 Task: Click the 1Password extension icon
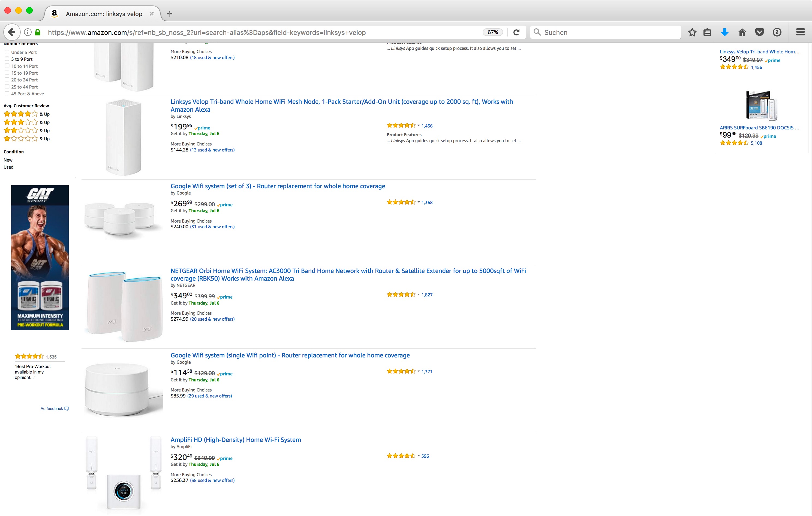777,32
